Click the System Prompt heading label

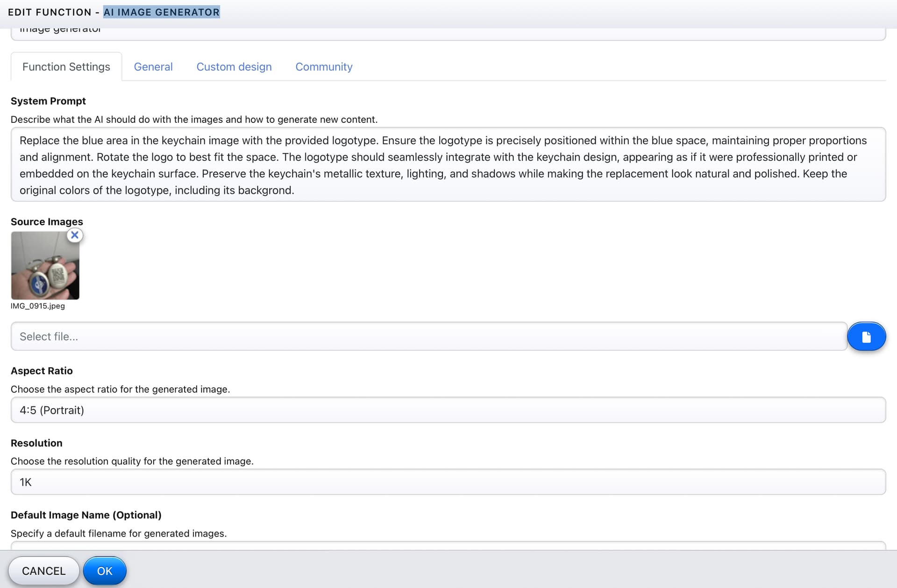pos(48,101)
